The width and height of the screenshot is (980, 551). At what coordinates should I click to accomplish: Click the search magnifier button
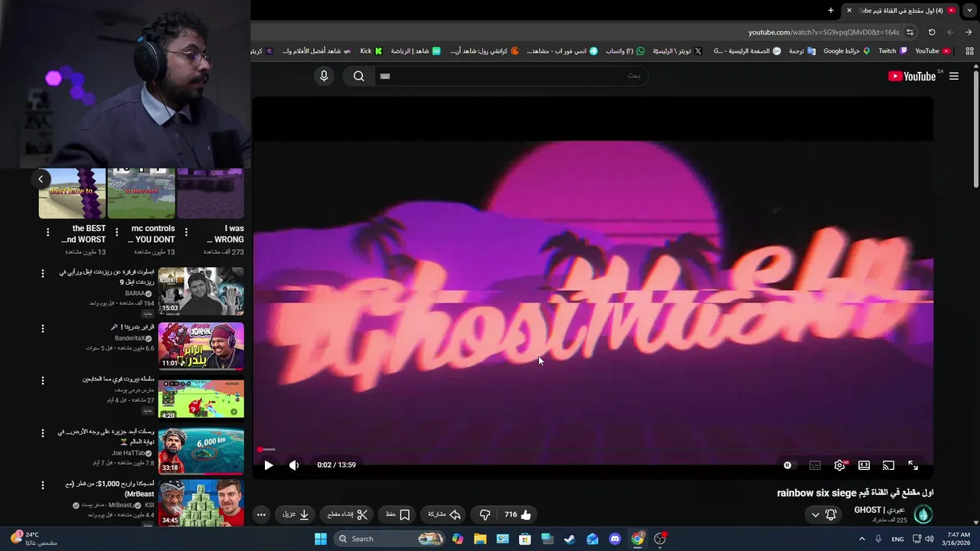click(x=359, y=76)
